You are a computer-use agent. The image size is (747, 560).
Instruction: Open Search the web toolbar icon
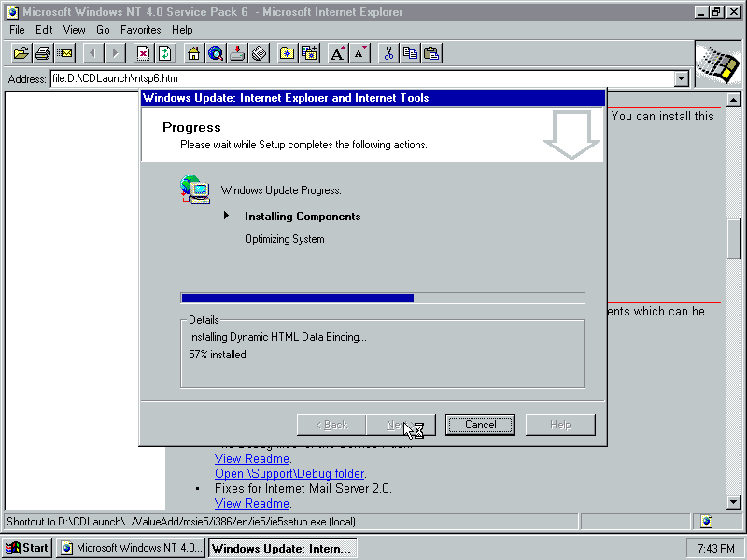point(216,53)
